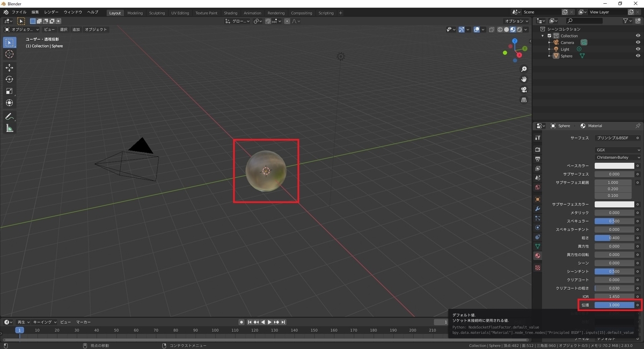Image resolution: width=644 pixels, height=349 pixels.
Task: Click the outliner search field
Action: pos(584,21)
